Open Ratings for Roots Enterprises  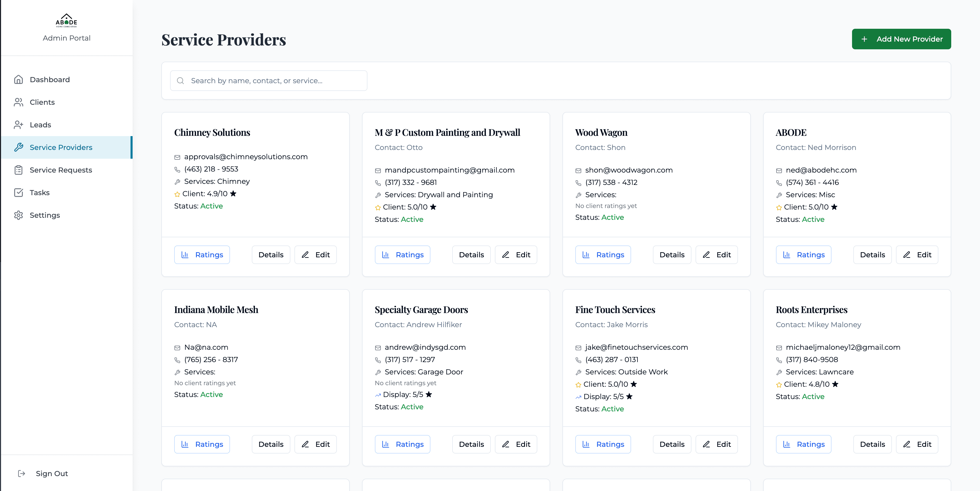(x=803, y=444)
